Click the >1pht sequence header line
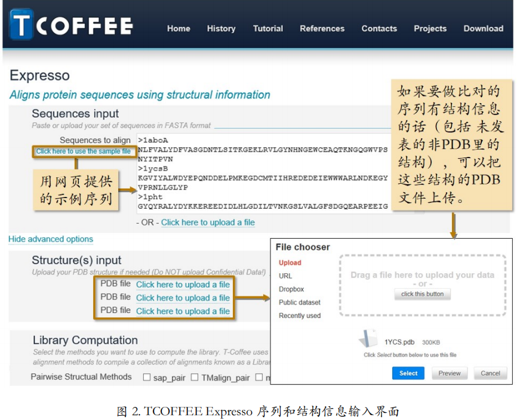 point(150,197)
